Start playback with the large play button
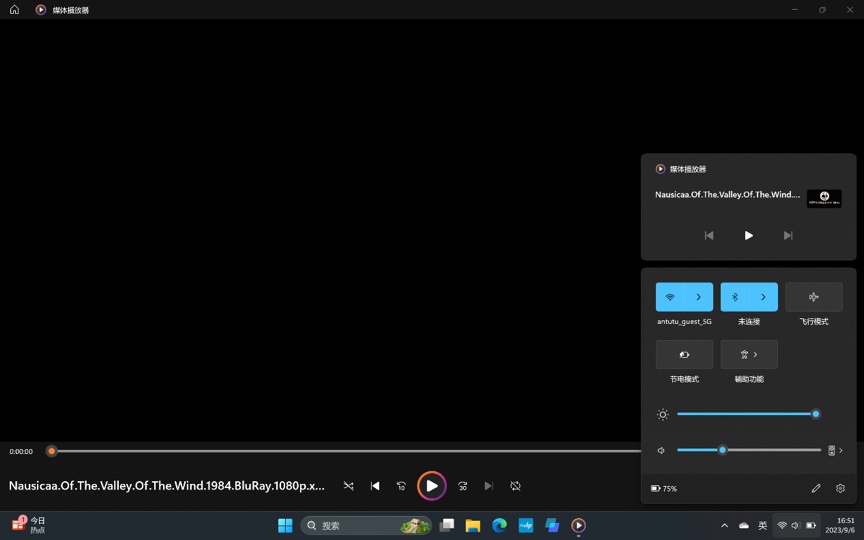This screenshot has height=540, width=864. [431, 486]
